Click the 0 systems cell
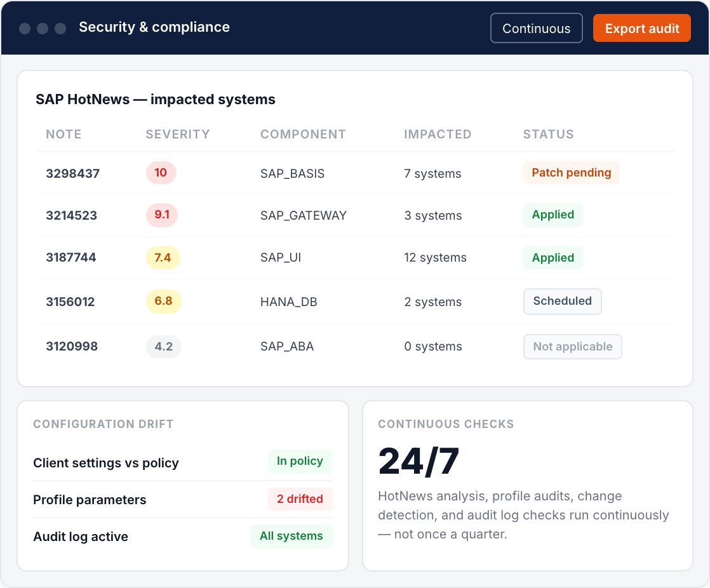 click(x=433, y=346)
